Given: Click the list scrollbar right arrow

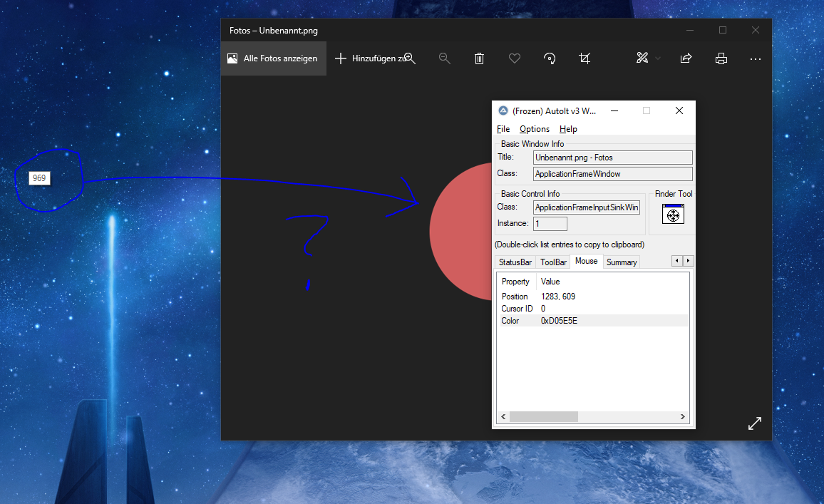Looking at the screenshot, I should click(x=683, y=417).
